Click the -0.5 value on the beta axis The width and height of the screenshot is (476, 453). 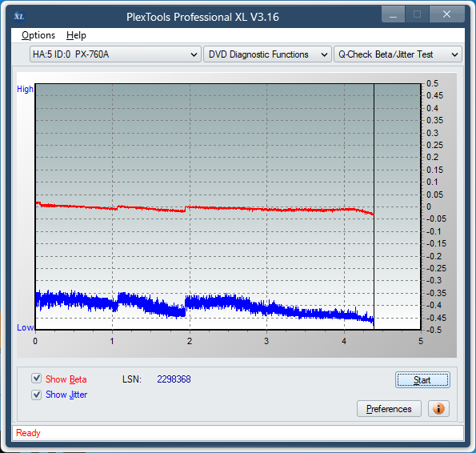coord(434,330)
